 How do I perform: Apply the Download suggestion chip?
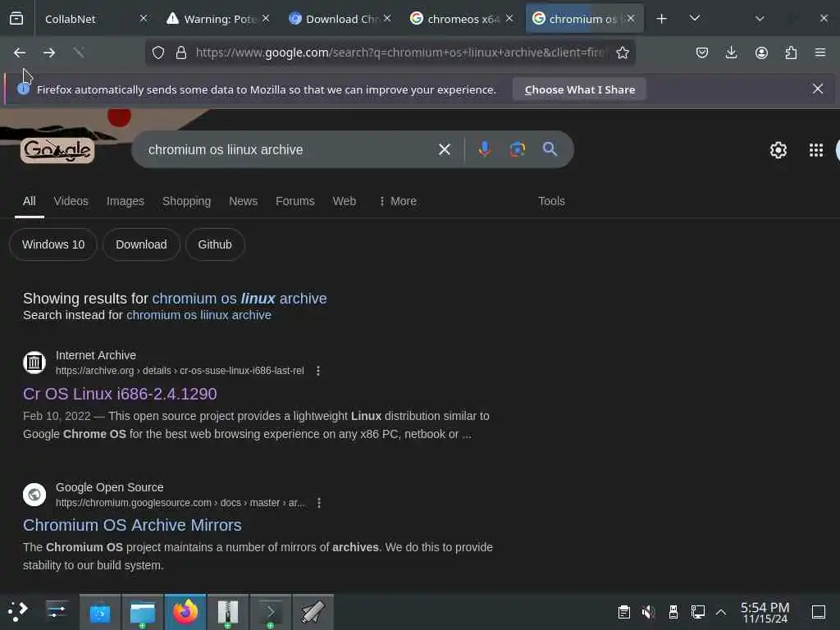point(141,244)
